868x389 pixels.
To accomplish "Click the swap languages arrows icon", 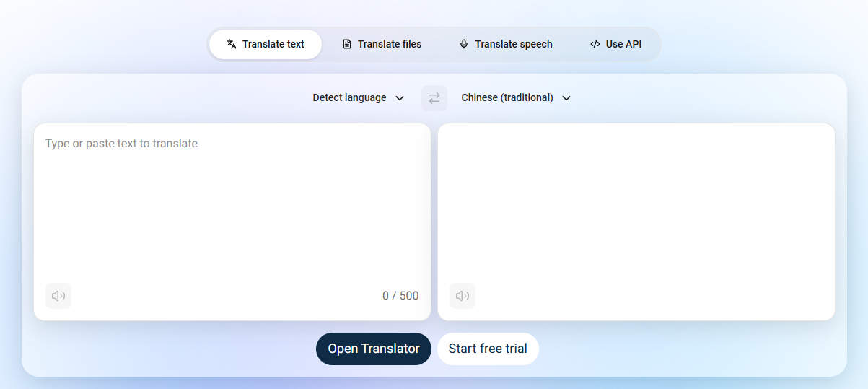I will click(x=434, y=98).
